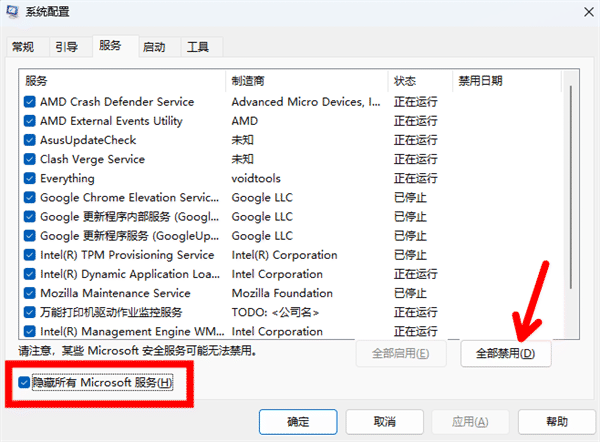This screenshot has height=442, width=600.
Task: Uncheck Intel(R) Management Engine WM... service
Action: (29, 331)
